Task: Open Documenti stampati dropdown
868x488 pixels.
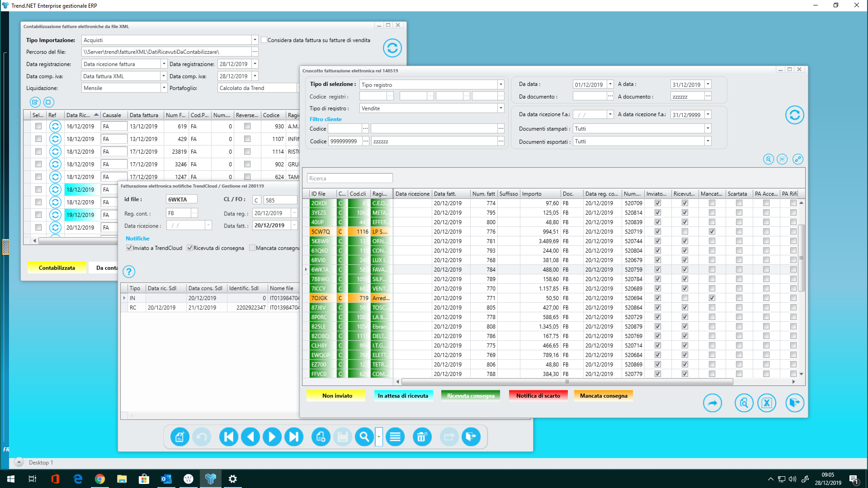Action: 708,129
